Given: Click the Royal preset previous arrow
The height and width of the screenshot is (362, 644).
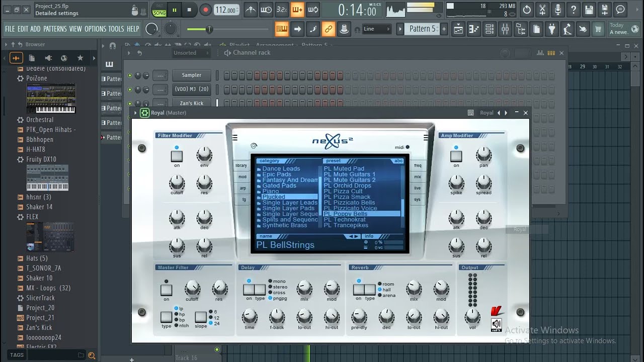Looking at the screenshot, I should click(x=499, y=113).
